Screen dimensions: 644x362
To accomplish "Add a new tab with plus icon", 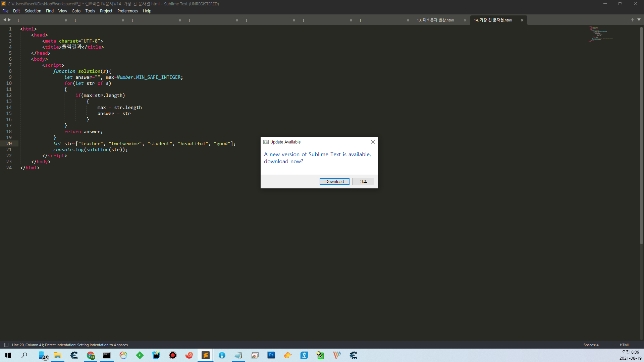I will click(x=633, y=20).
